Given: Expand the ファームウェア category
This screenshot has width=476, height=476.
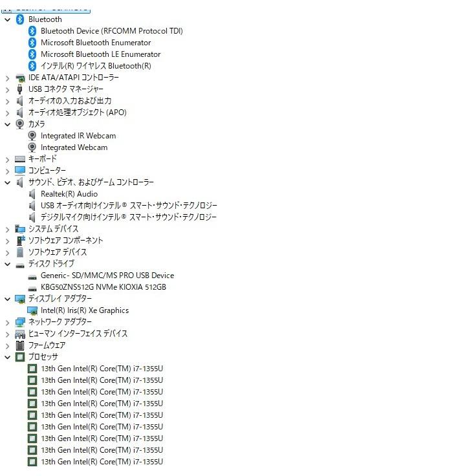Looking at the screenshot, I should (8, 346).
